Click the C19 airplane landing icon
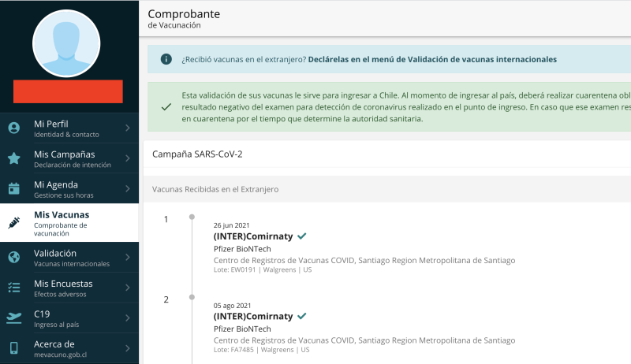The width and height of the screenshot is (631, 364). (x=14, y=318)
